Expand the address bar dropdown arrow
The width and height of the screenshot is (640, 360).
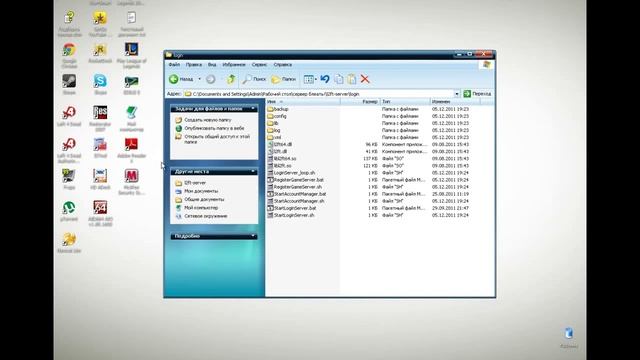coord(457,94)
